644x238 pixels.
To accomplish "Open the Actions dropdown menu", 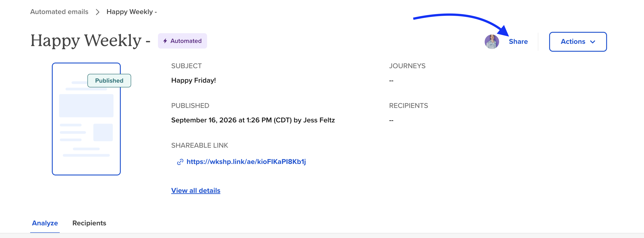I will pyautogui.click(x=578, y=42).
